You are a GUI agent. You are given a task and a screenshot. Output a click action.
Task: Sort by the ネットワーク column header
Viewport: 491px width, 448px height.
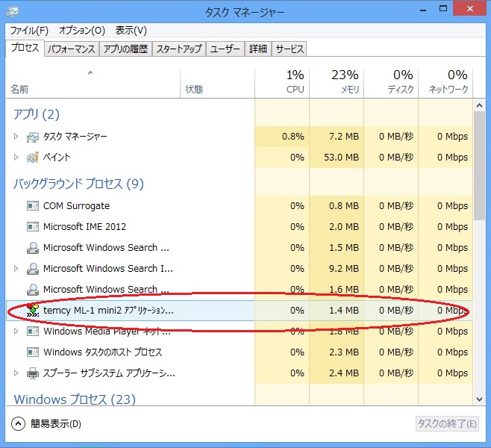tap(445, 83)
